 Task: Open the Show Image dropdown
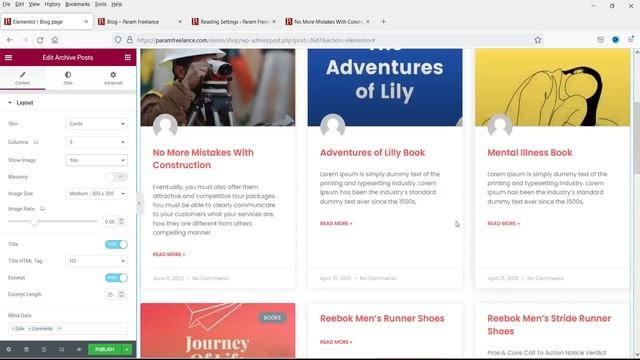click(x=96, y=160)
